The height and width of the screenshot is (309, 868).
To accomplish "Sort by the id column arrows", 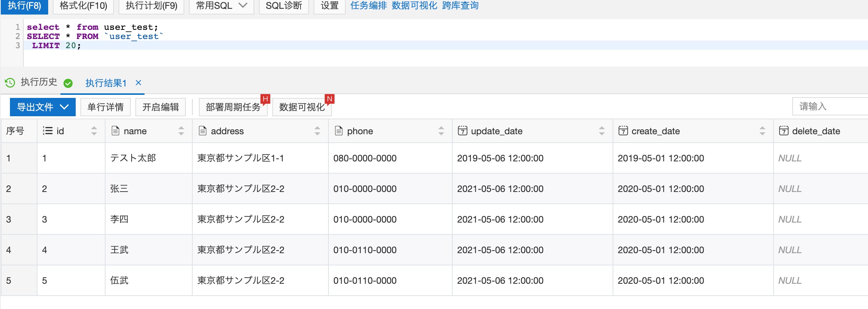I will 94,131.
